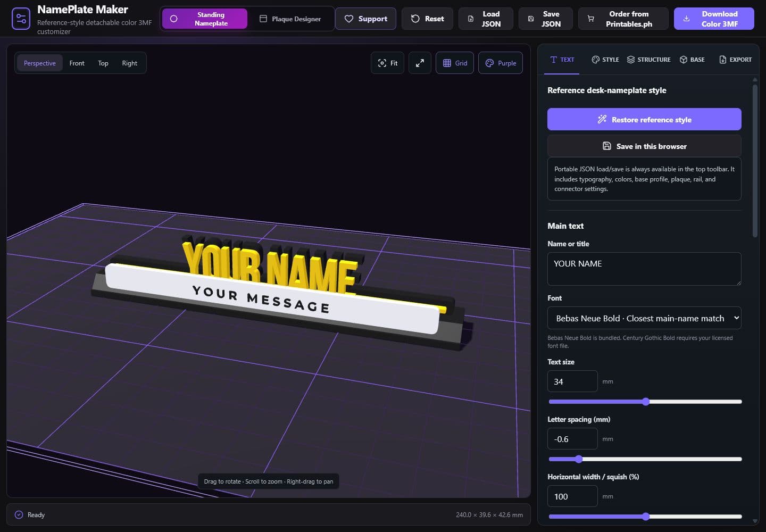Click Order from Printables.ph button

623,19
